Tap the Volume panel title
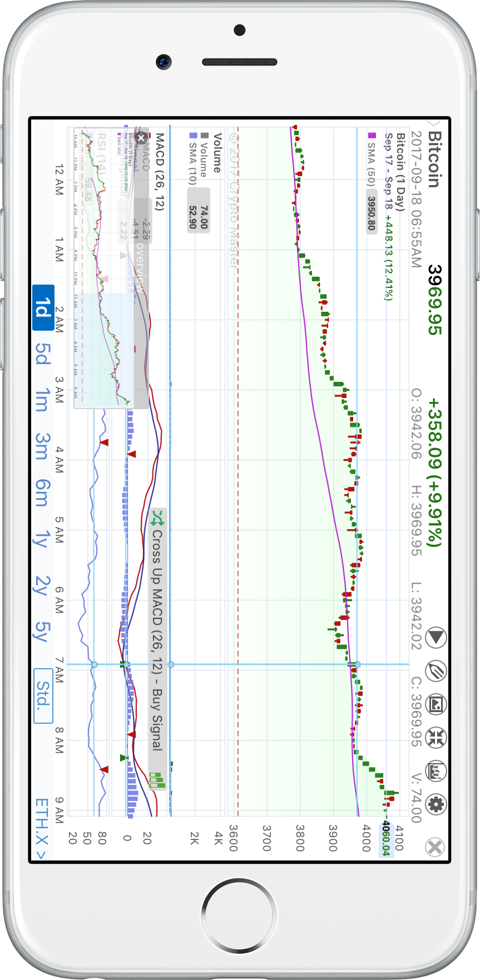The width and height of the screenshot is (480, 980). click(x=217, y=153)
